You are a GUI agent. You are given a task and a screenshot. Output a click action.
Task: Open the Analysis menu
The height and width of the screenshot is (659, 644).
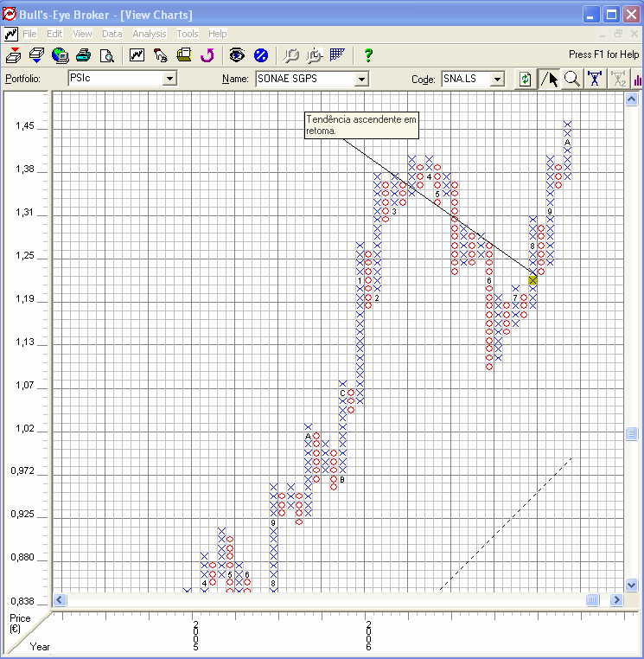pos(150,34)
